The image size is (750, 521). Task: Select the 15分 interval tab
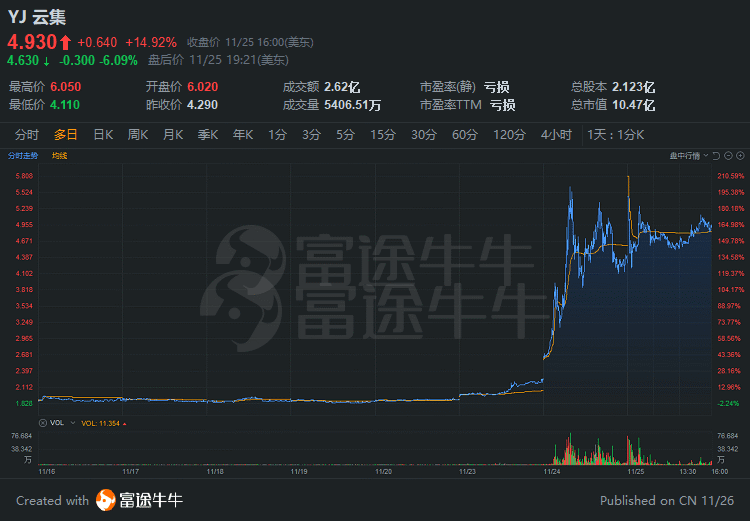383,135
